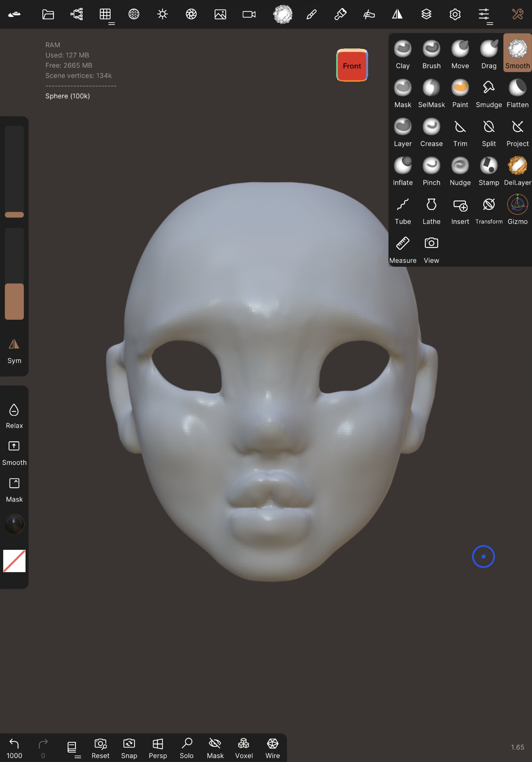
Task: Open the Files folder menu
Action: coord(48,14)
